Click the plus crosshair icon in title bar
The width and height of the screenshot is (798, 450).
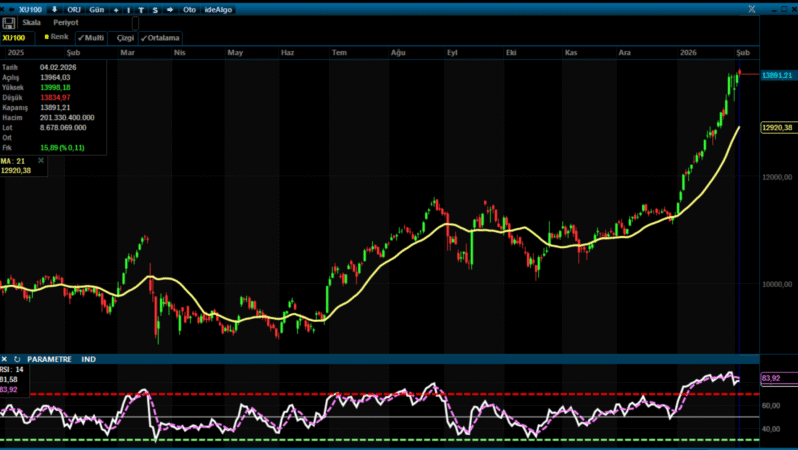point(116,8)
